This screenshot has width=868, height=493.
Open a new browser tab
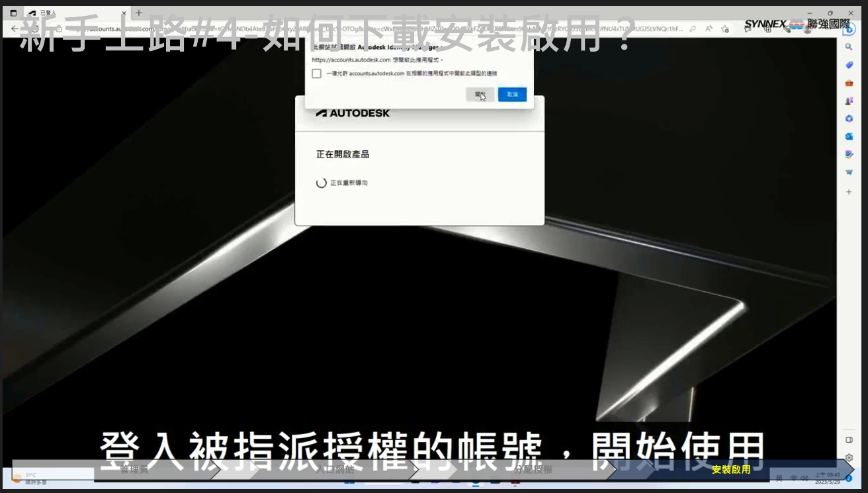click(x=139, y=13)
